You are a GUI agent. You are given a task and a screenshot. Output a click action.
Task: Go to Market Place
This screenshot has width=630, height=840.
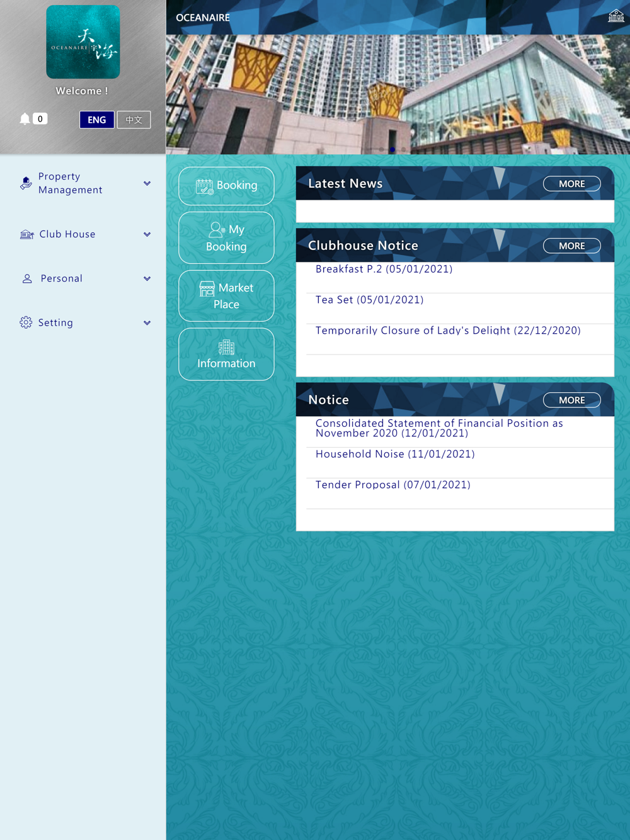[x=226, y=296]
